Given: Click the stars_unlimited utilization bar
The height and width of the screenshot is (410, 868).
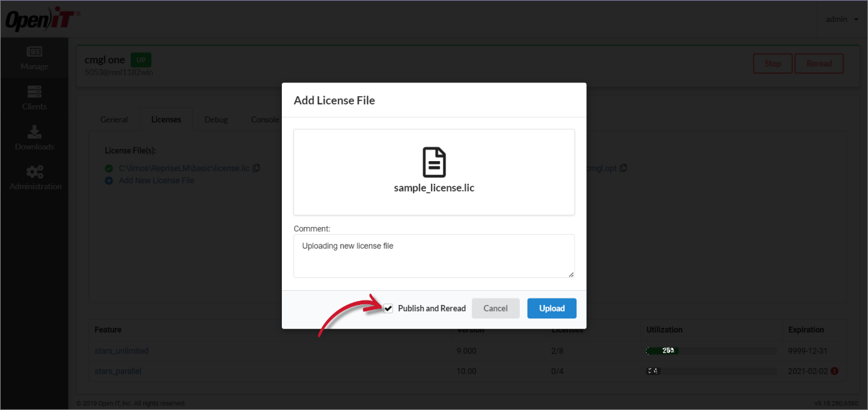Looking at the screenshot, I should point(711,351).
